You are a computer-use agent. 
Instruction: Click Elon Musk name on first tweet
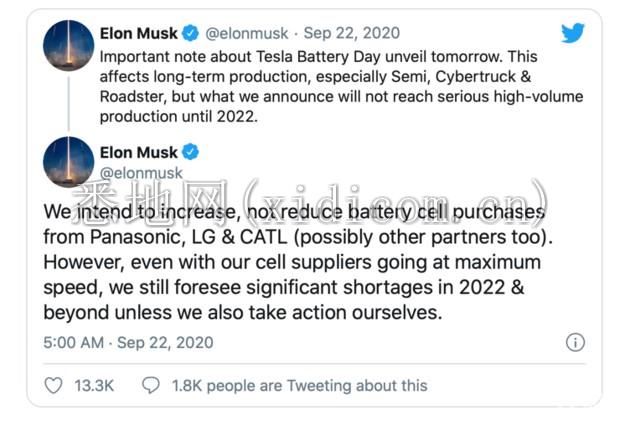click(139, 33)
